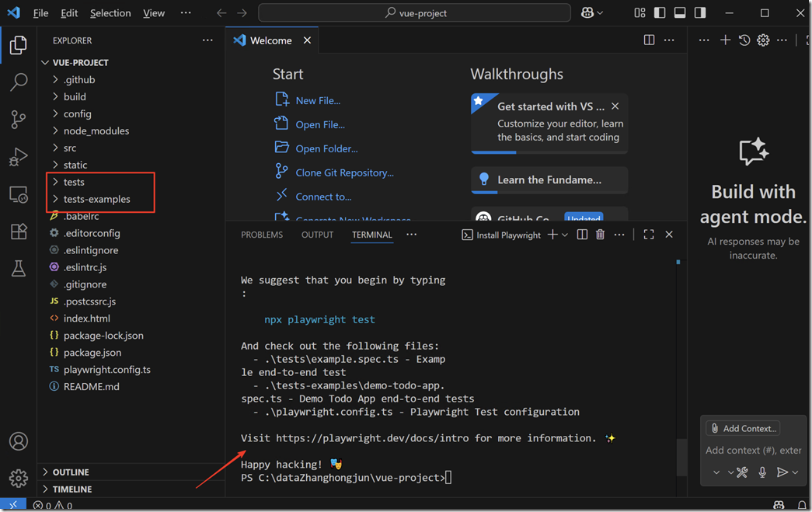Open the Explorer view in activity bar
812x512 pixels.
click(18, 45)
